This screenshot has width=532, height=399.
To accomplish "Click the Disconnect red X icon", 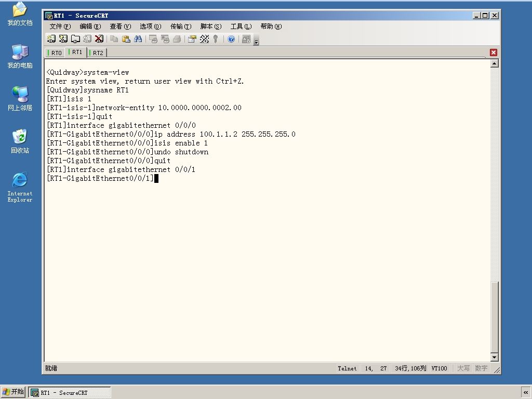I will [x=99, y=39].
